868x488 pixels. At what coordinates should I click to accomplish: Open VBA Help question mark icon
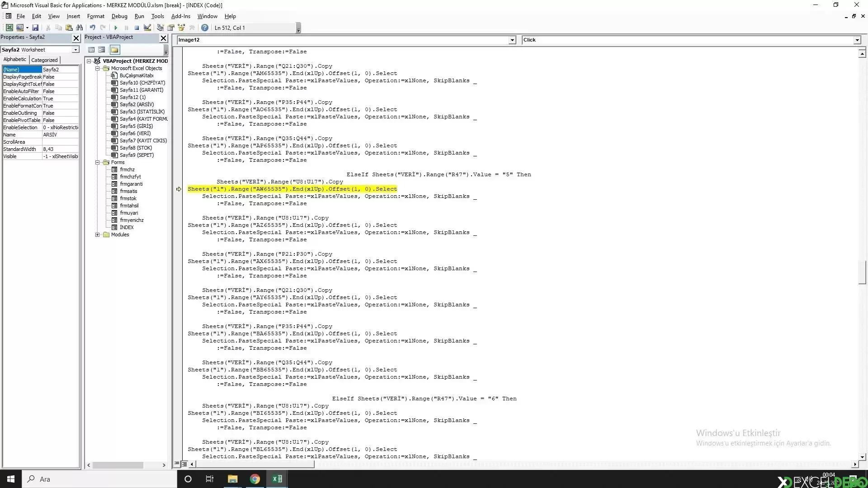(205, 28)
